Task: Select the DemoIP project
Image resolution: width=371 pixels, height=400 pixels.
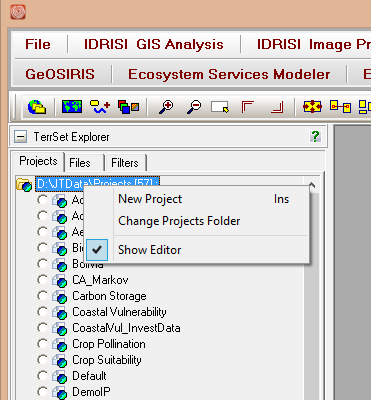Action: (x=91, y=392)
